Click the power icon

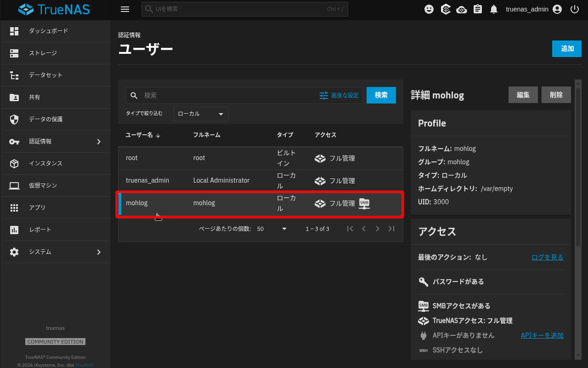click(x=574, y=9)
